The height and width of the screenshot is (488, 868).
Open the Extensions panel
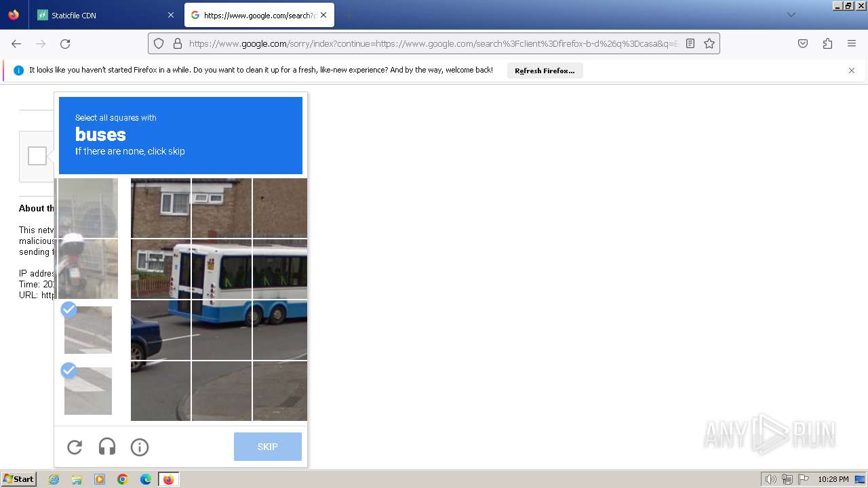(x=827, y=43)
